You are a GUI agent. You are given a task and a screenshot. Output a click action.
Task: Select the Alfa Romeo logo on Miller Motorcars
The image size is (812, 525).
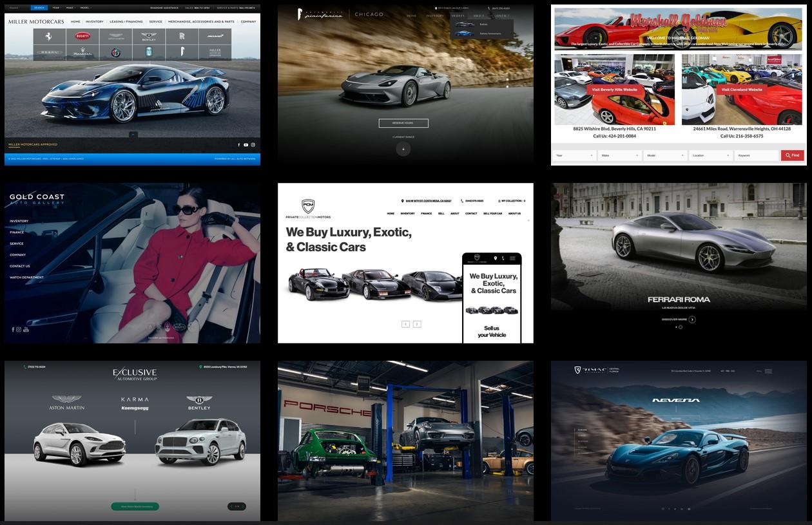click(116, 53)
